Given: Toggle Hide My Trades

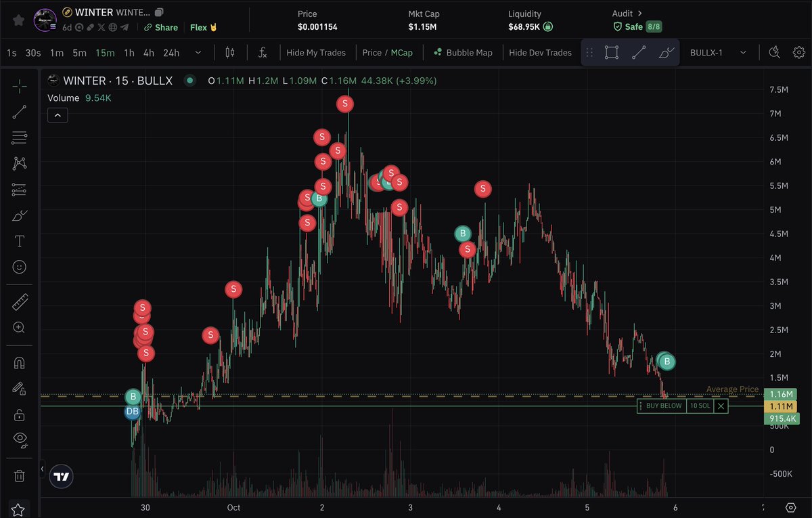Looking at the screenshot, I should tap(316, 52).
